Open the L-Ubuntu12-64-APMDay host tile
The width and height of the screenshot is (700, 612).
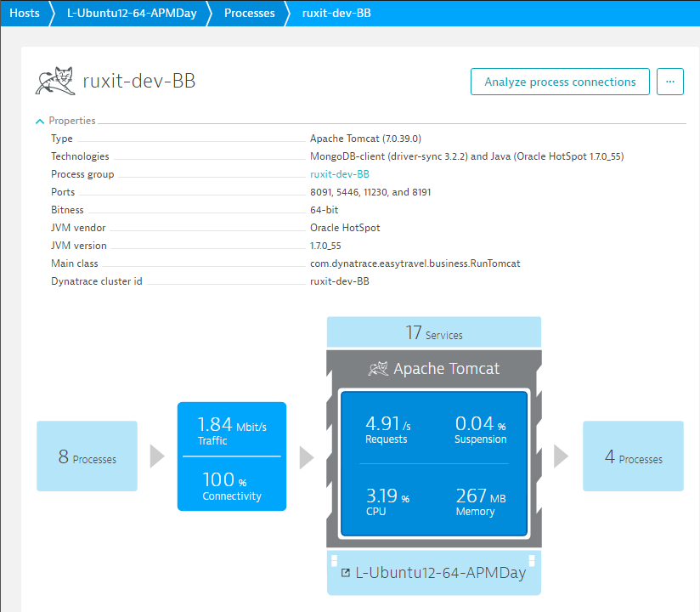434,573
